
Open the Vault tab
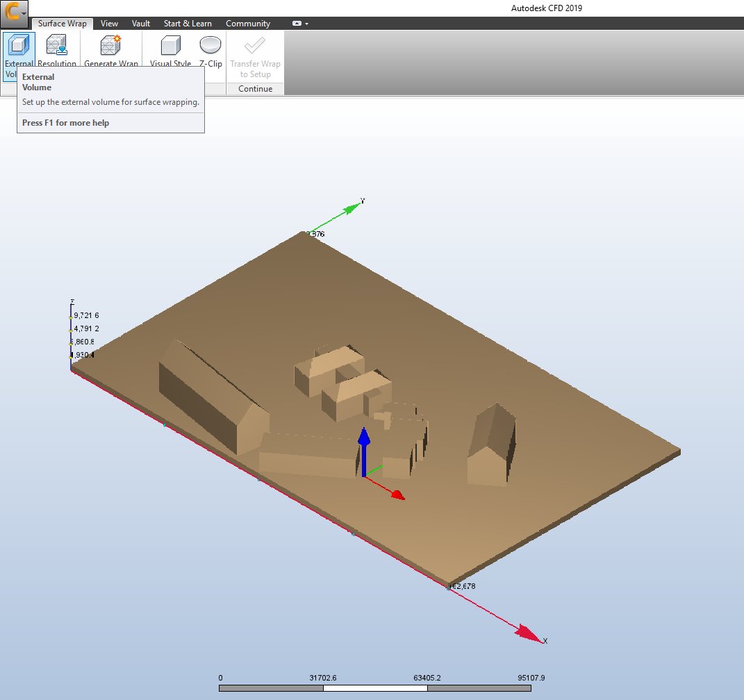[x=141, y=24]
